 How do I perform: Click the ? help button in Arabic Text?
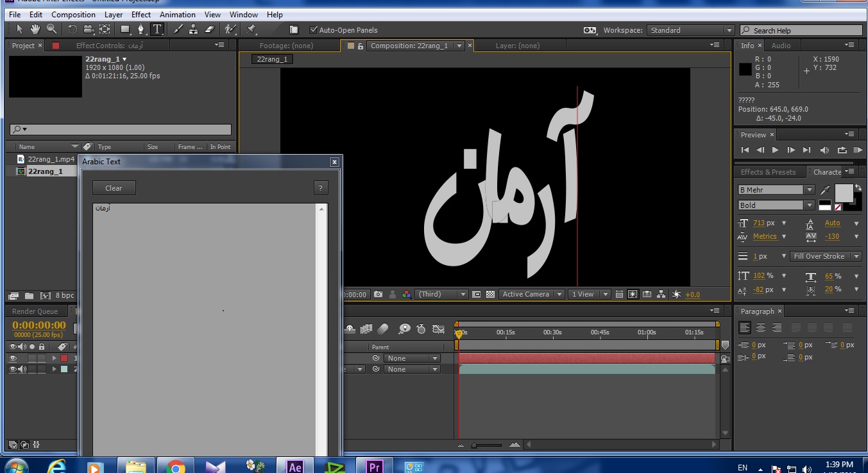tap(321, 188)
